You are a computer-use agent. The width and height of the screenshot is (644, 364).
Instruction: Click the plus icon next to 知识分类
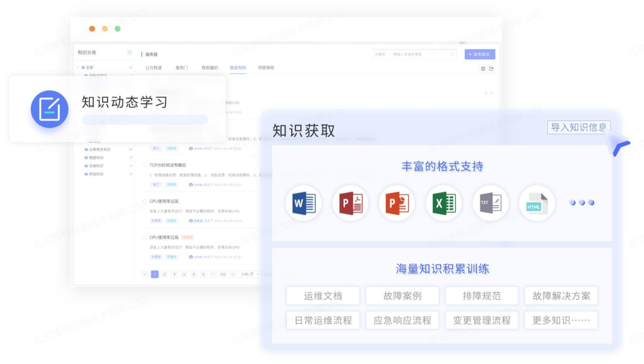(129, 53)
